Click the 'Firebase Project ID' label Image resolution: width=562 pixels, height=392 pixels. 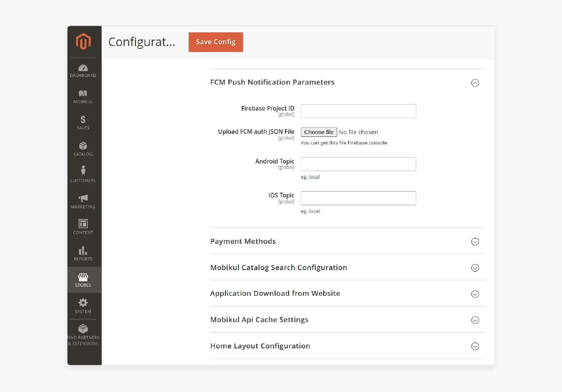click(268, 108)
